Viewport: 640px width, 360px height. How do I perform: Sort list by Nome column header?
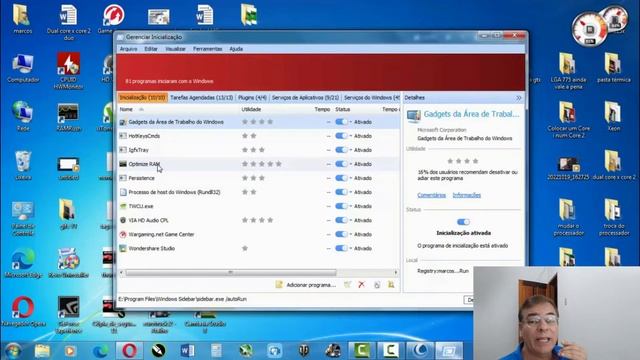click(126, 109)
